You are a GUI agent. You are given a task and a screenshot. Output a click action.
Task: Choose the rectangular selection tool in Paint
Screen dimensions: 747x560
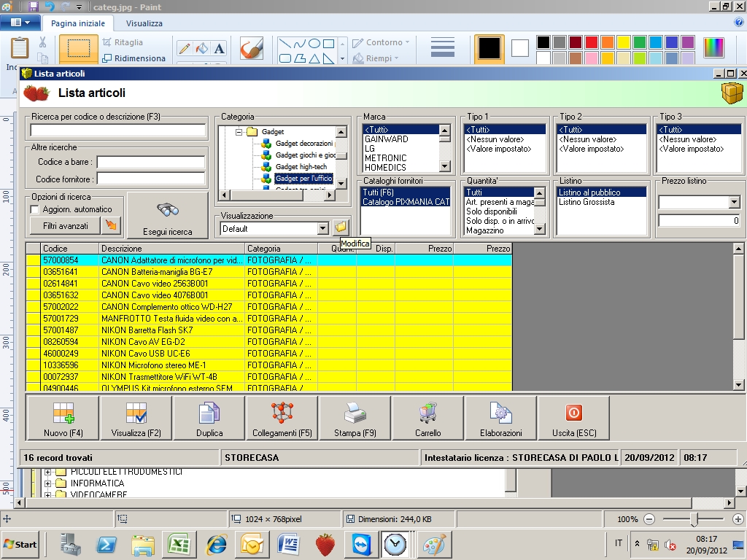click(79, 48)
